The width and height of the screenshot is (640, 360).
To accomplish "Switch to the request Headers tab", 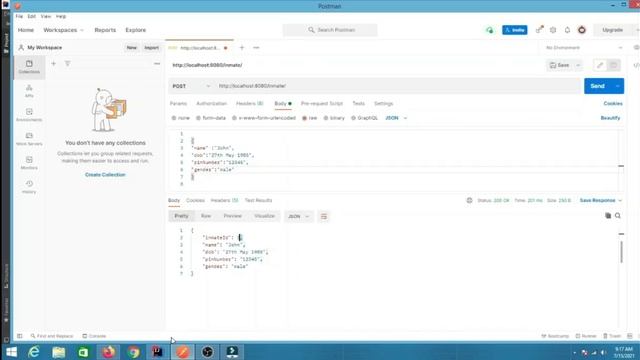I will pos(249,104).
